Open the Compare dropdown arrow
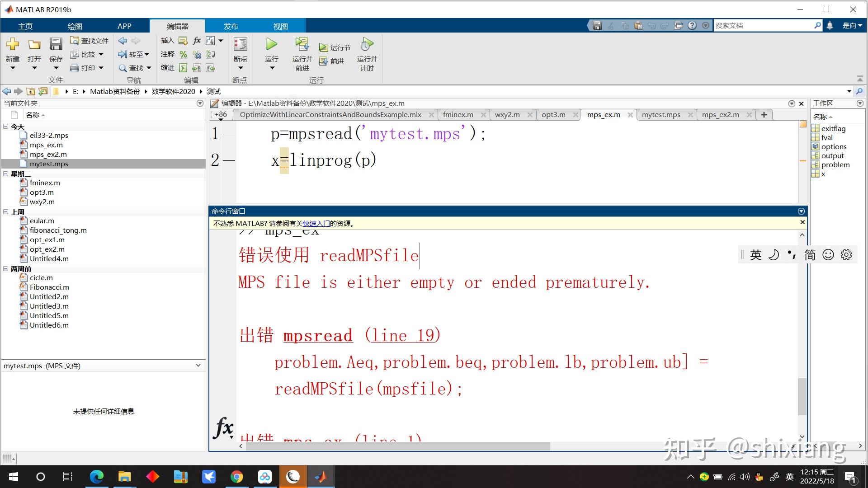The image size is (868, 488). (x=101, y=54)
